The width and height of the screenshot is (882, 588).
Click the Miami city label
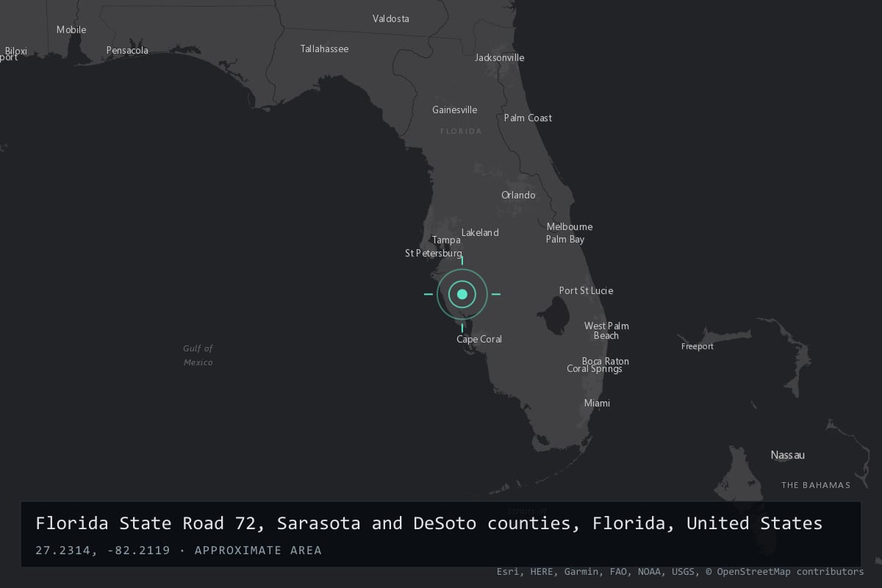point(597,403)
